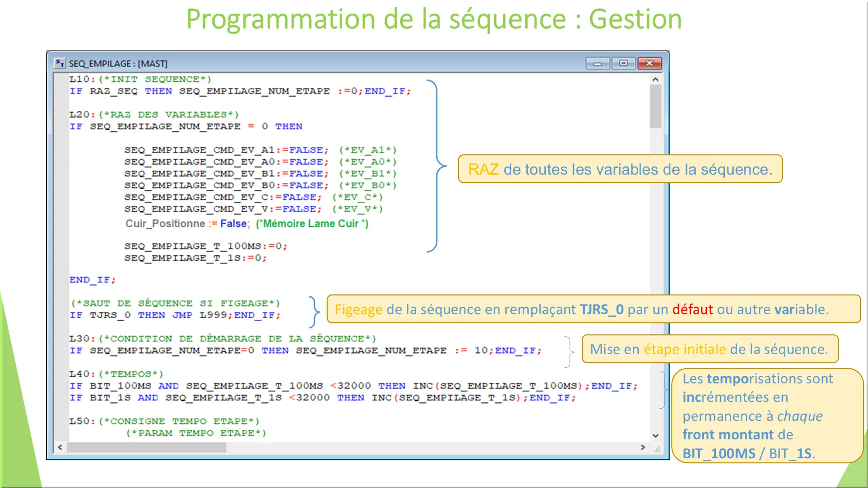Place cursor on label L10 INIT SEQUENCE
Screen dimensions: 868x488
coord(141,79)
